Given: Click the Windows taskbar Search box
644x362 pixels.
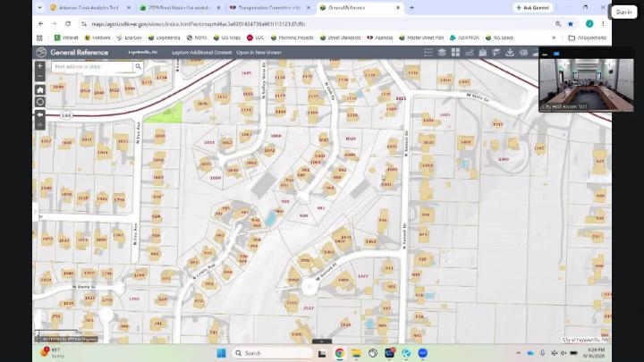Looking at the screenshot, I should tap(272, 353).
